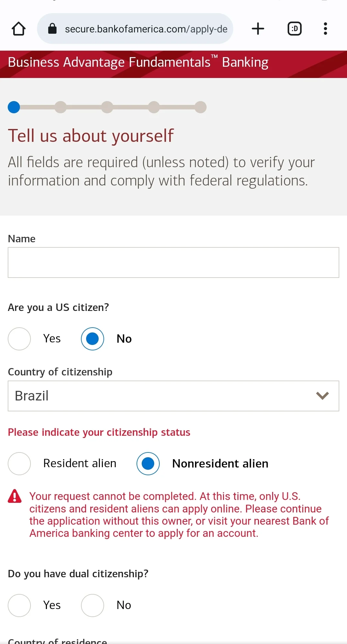
Task: Tap the last progress step dot
Action: pos(200,107)
